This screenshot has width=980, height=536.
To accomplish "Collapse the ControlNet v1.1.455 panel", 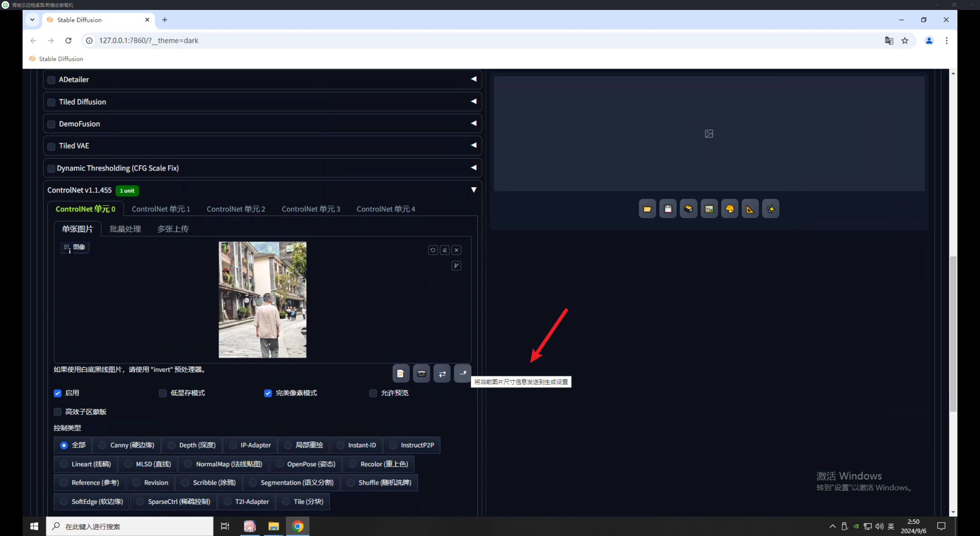I will pyautogui.click(x=474, y=190).
